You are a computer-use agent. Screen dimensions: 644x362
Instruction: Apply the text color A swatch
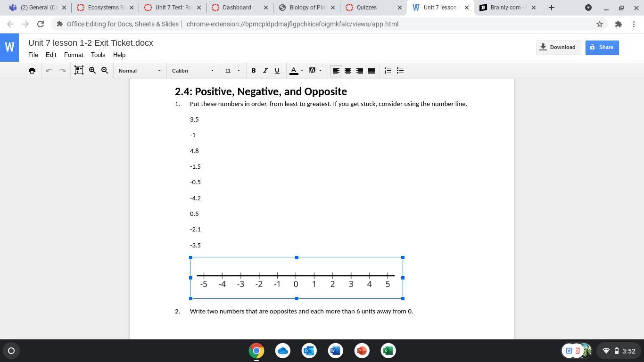click(x=294, y=71)
